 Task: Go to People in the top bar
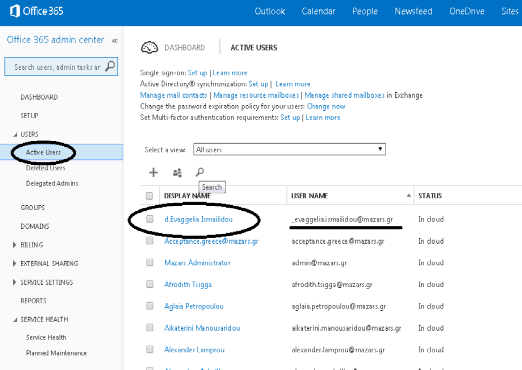pyautogui.click(x=365, y=11)
